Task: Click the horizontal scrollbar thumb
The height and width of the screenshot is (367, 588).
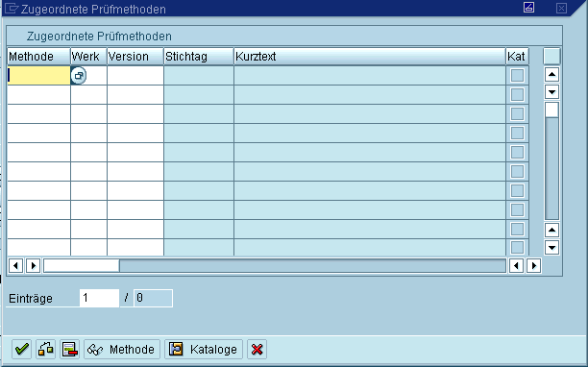Action: coord(82,266)
